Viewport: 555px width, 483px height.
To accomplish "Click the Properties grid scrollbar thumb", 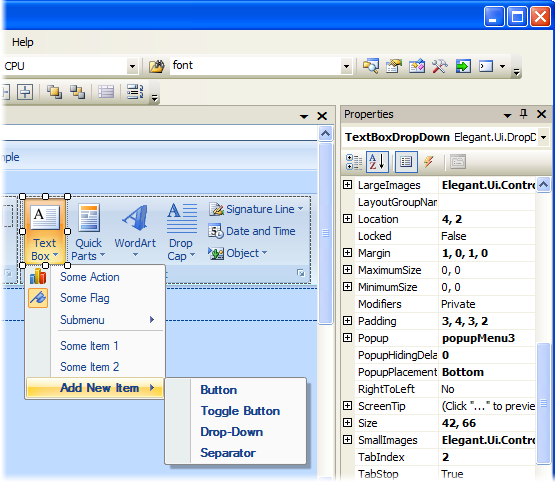I will click(x=543, y=403).
